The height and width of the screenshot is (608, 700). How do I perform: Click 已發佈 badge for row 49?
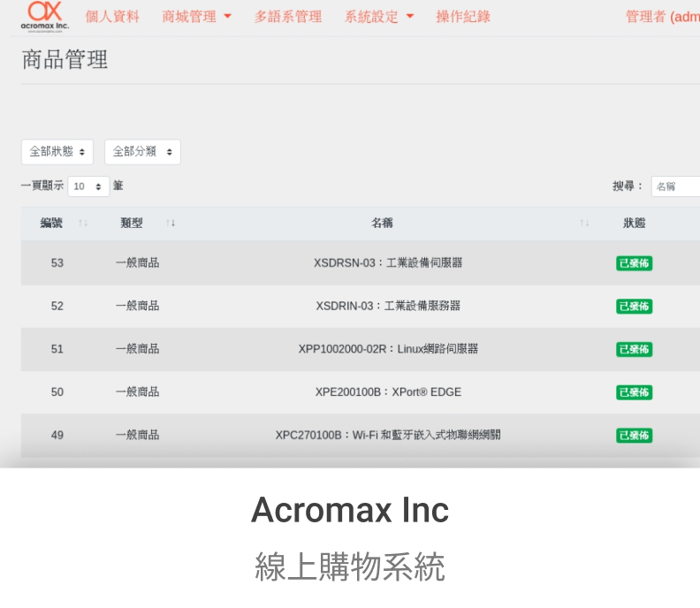[634, 436]
